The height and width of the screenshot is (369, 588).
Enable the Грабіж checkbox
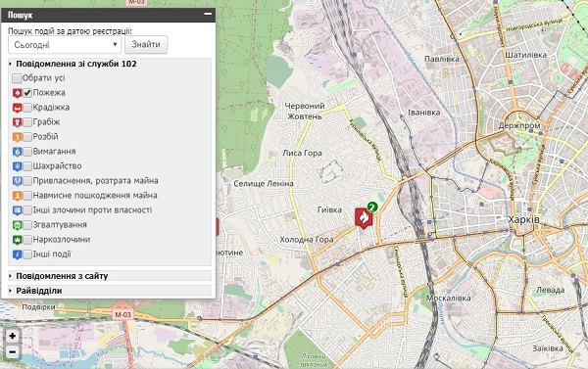tap(27, 122)
